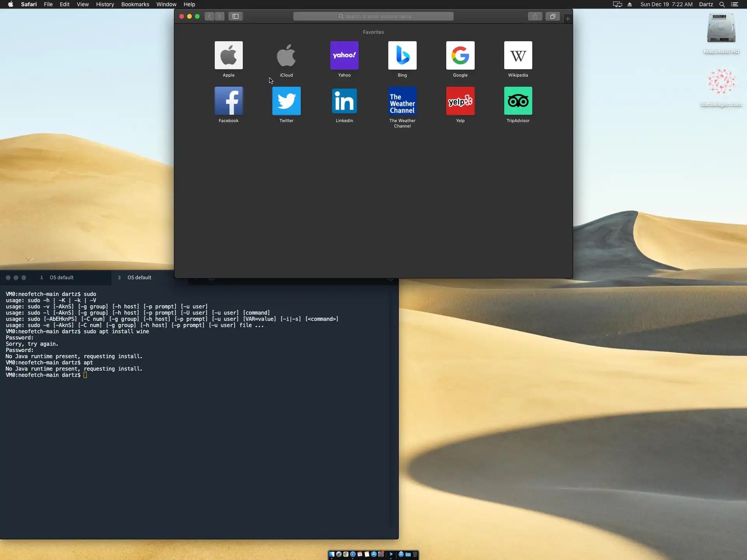Screen dimensions: 747x560
Task: Switch to terminal tab 2 OS default
Action: pyautogui.click(x=139, y=277)
